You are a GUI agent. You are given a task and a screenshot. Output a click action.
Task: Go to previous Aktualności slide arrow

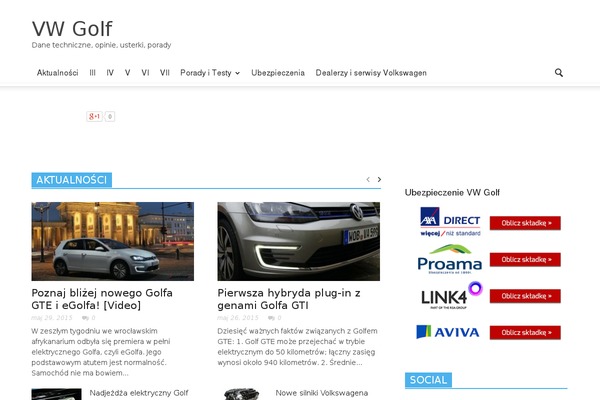tap(368, 180)
